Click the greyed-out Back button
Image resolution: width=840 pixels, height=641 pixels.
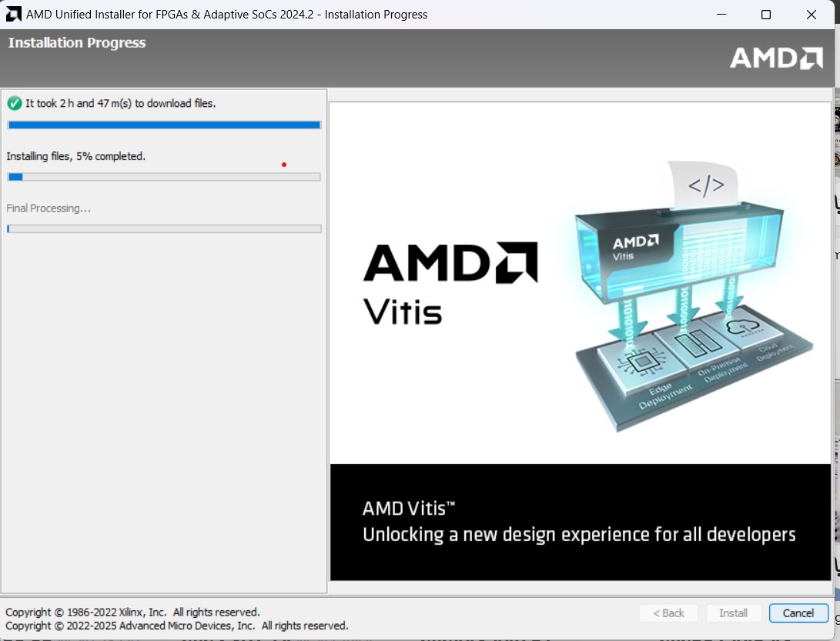(668, 613)
